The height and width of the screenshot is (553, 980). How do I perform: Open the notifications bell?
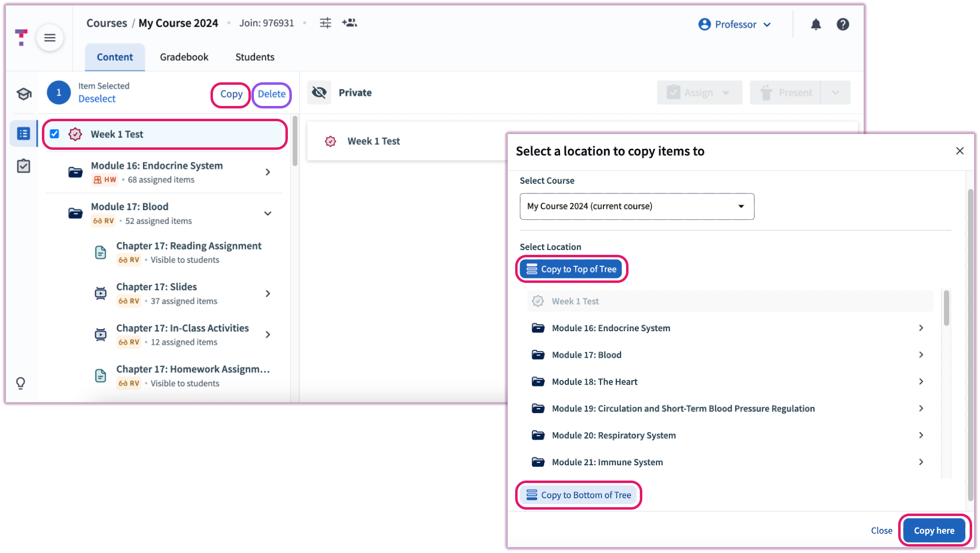point(816,24)
